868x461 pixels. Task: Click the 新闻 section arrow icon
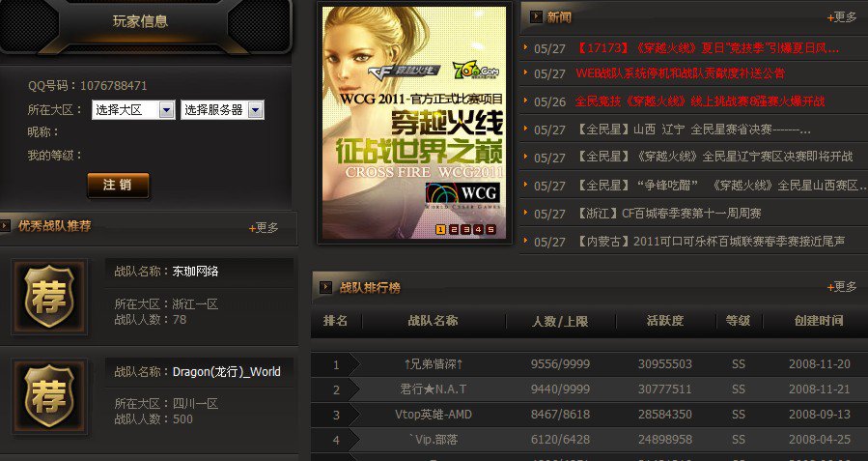pos(536,16)
